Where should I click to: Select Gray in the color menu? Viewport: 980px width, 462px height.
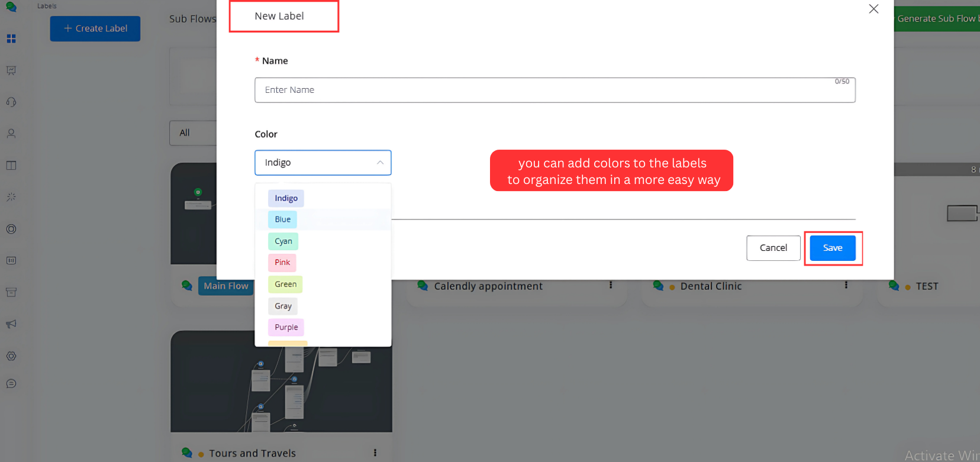pyautogui.click(x=283, y=306)
